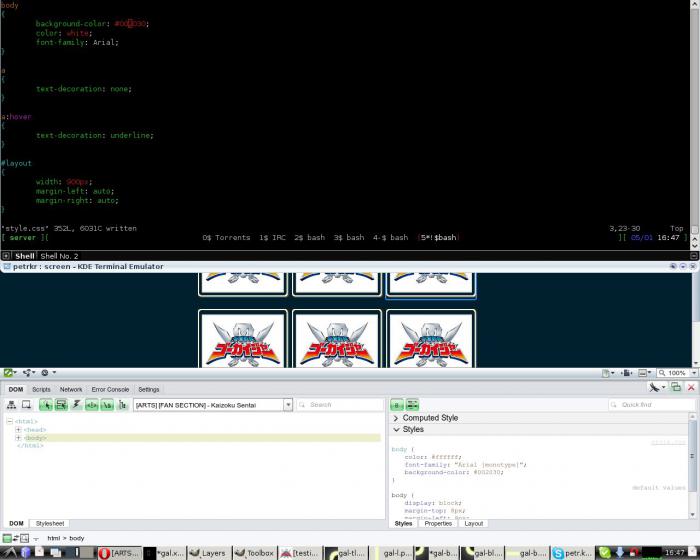Switch to the Network tab

71,389
